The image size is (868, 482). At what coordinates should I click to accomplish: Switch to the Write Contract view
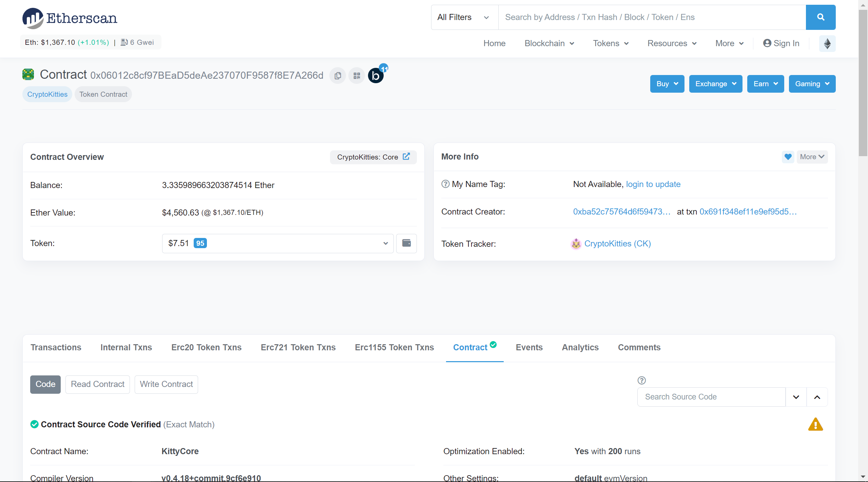pos(166,384)
